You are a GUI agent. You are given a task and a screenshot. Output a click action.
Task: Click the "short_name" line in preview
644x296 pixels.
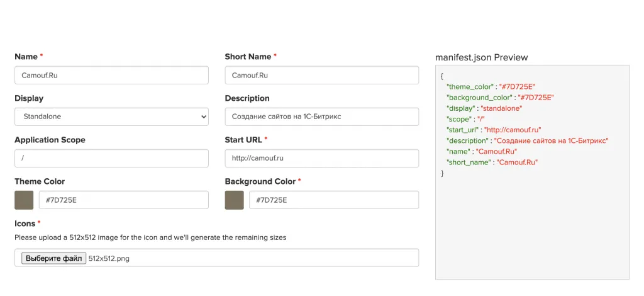click(492, 162)
